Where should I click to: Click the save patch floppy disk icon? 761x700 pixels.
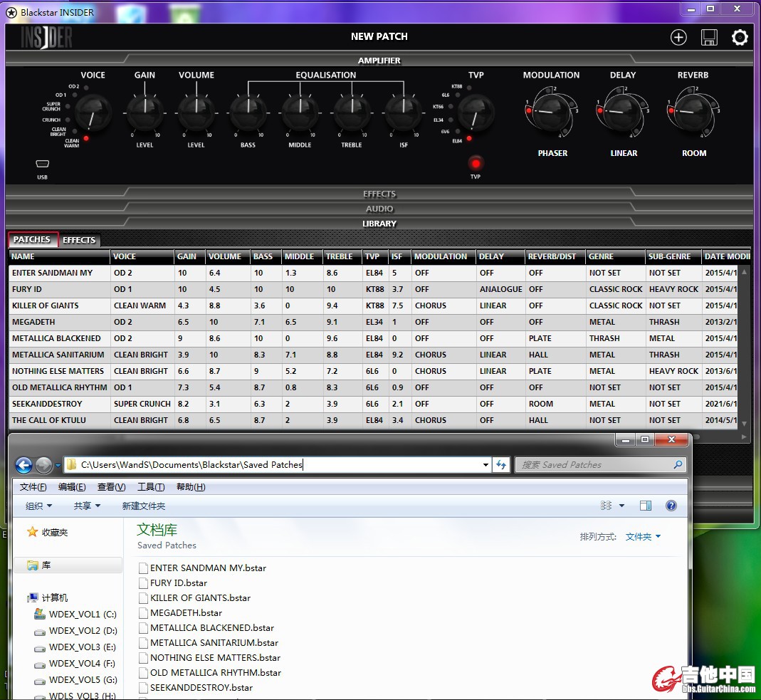coord(709,37)
